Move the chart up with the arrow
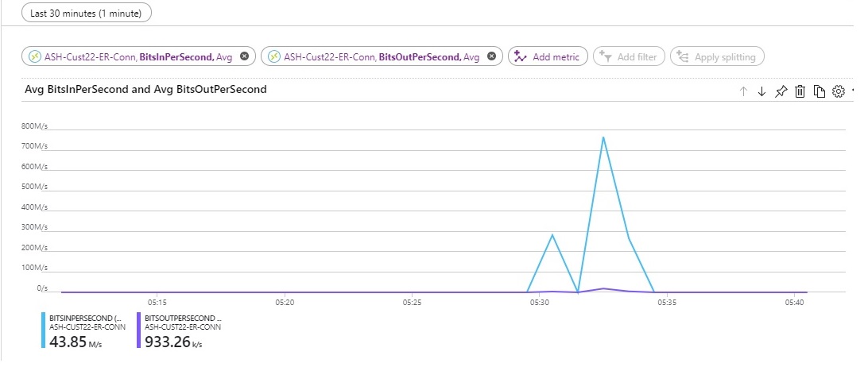Image resolution: width=868 pixels, height=371 pixels. pyautogui.click(x=744, y=91)
